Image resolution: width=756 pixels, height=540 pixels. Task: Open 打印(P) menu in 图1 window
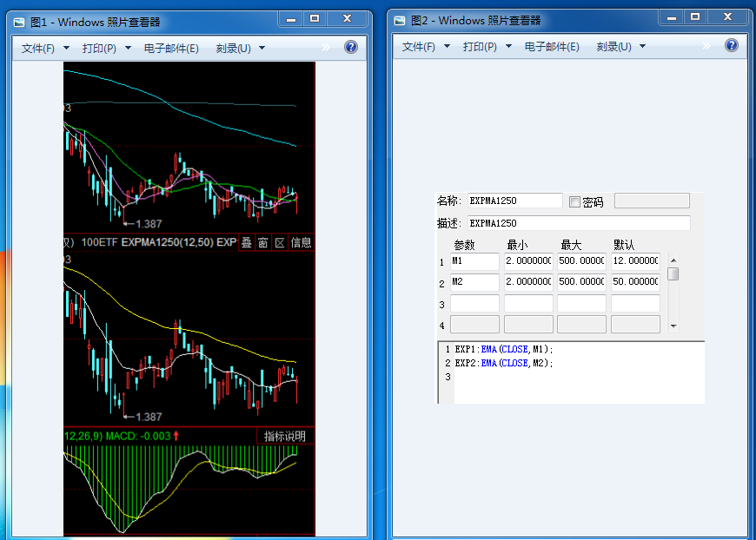pos(99,48)
